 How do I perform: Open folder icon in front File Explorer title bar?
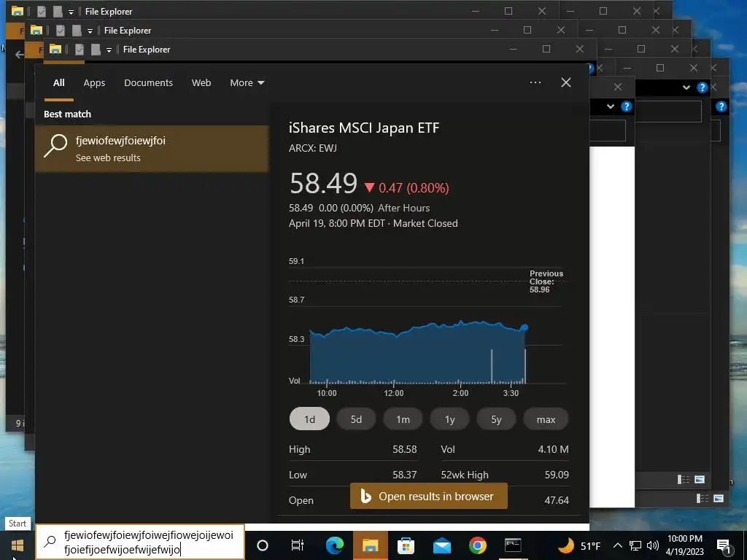coord(55,49)
